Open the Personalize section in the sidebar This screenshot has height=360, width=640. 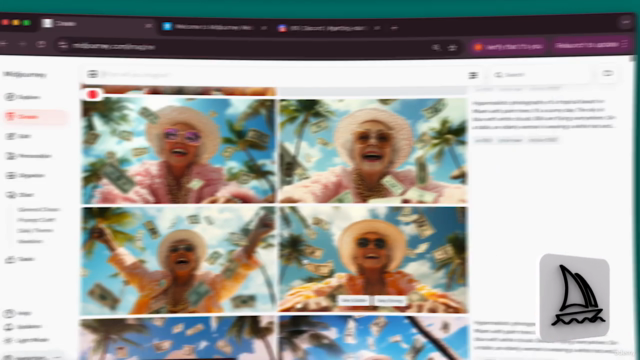(x=28, y=156)
